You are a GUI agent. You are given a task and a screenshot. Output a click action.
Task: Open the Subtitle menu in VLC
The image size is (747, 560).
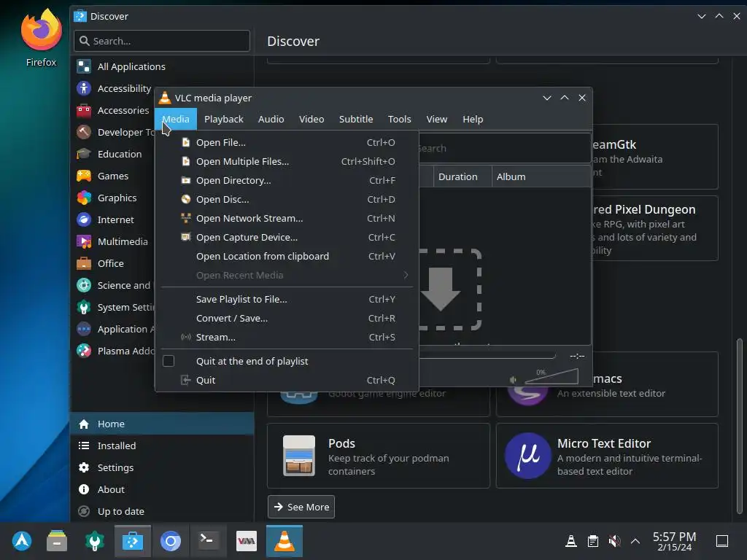[x=356, y=119]
